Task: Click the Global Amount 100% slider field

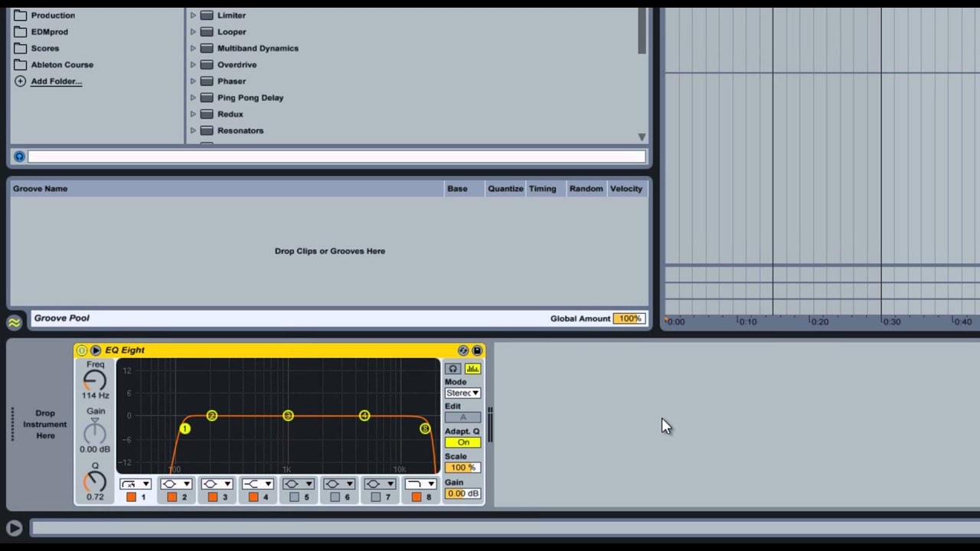Action: point(629,318)
